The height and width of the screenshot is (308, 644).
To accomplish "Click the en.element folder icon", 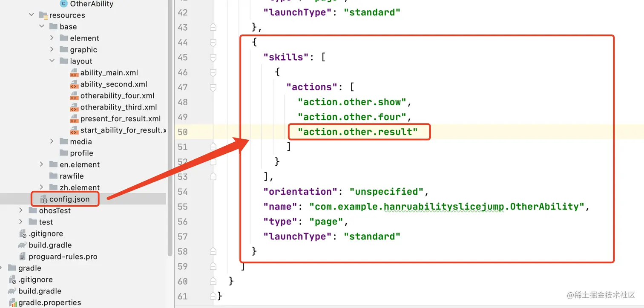I will click(53, 164).
